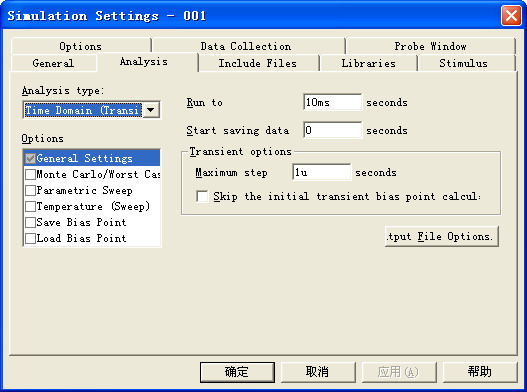Select the General Settings list item
The height and width of the screenshot is (392, 527).
point(92,158)
